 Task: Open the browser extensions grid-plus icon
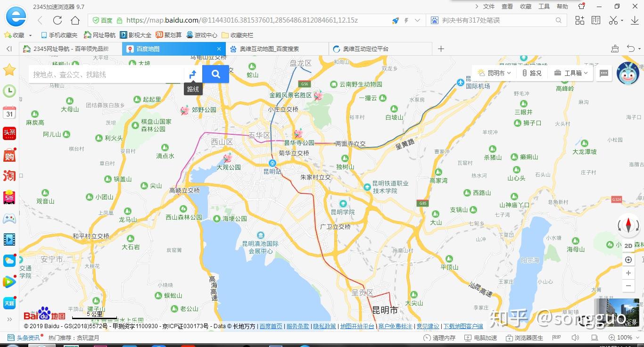coord(580,20)
